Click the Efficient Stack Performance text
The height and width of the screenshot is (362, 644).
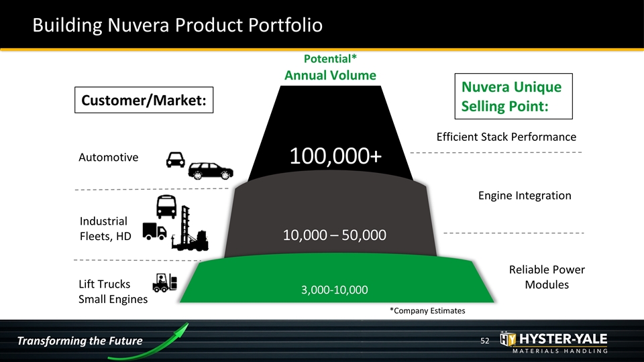pyautogui.click(x=506, y=137)
